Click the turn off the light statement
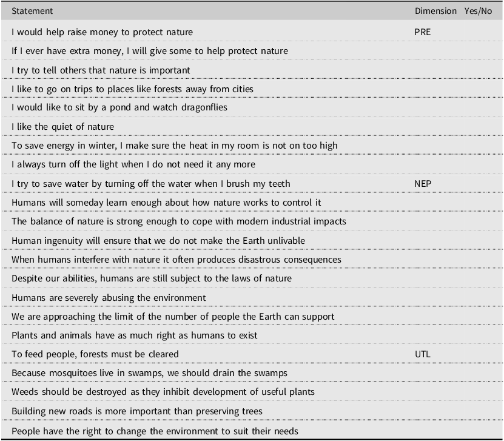The width and height of the screenshot is (504, 441). (x=133, y=164)
